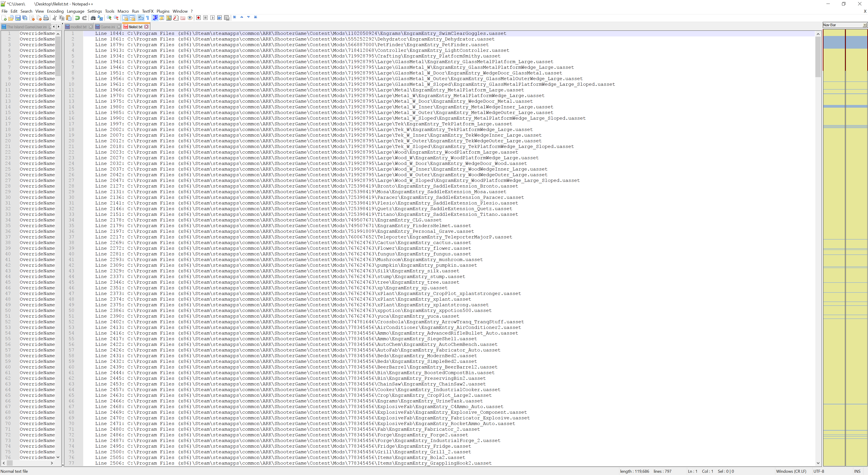Click Monitoring eye icon in toolbar

pos(190,18)
